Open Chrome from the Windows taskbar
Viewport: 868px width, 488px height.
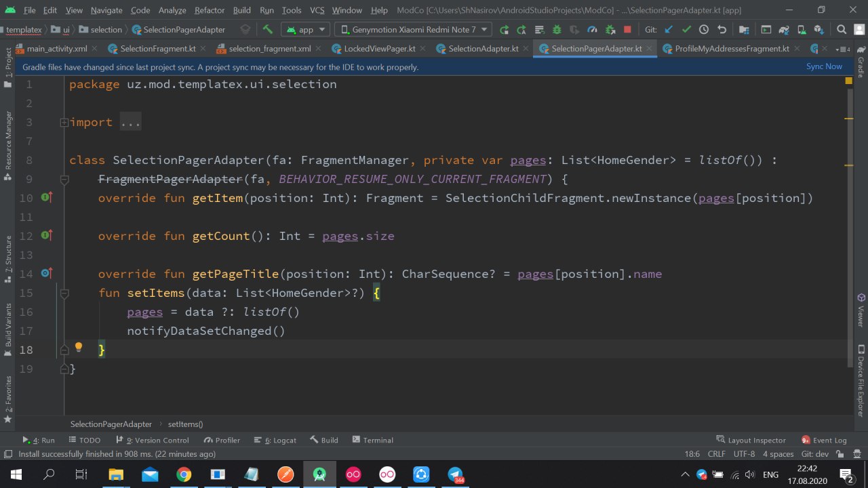pos(184,474)
